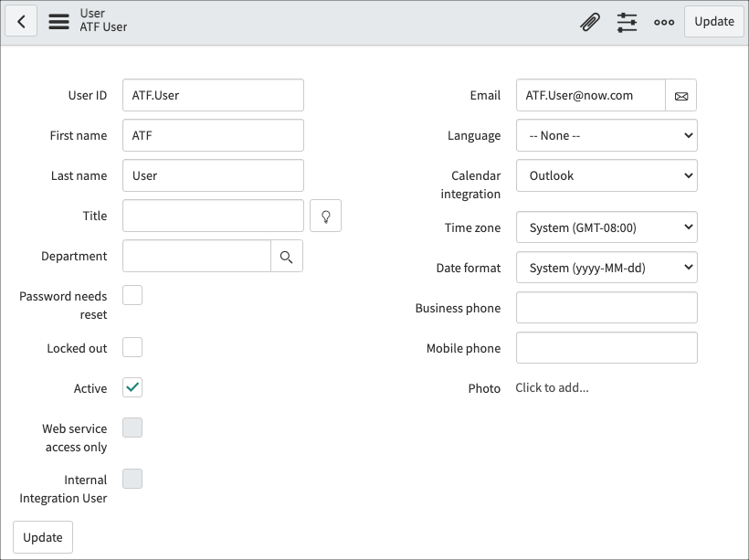Open the more options (...) icon

point(663,21)
